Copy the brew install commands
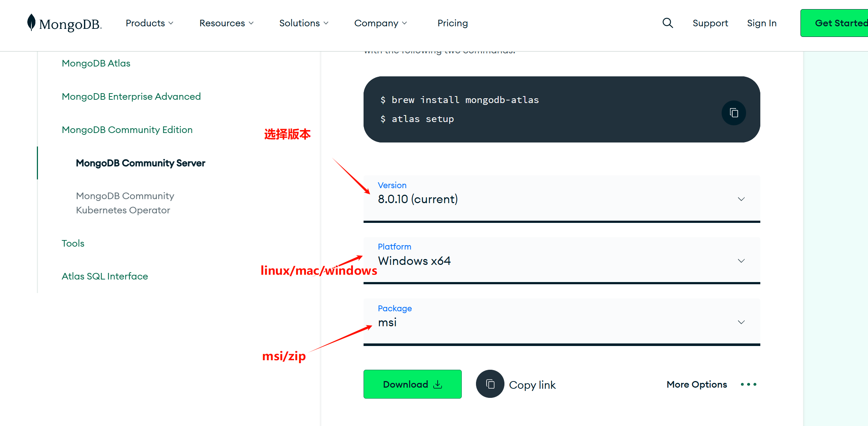This screenshot has height=426, width=868. click(733, 113)
